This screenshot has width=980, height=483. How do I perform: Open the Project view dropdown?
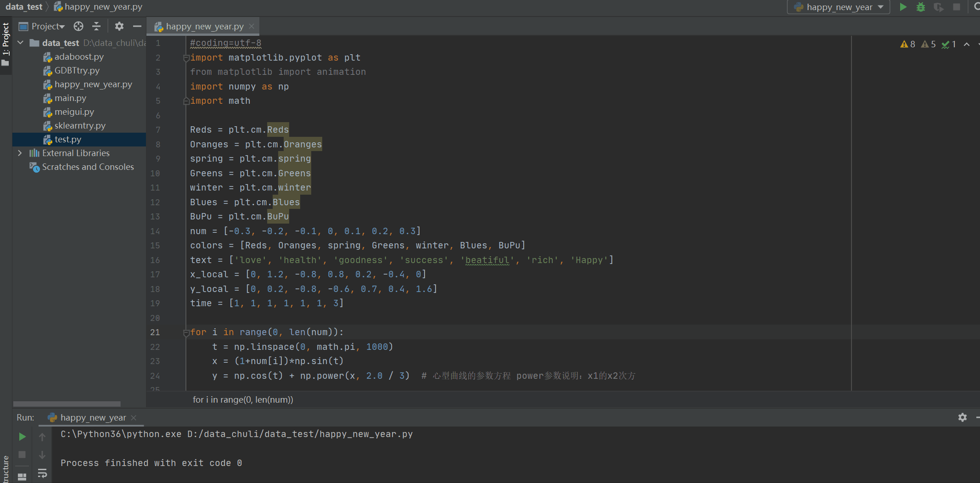(48, 26)
